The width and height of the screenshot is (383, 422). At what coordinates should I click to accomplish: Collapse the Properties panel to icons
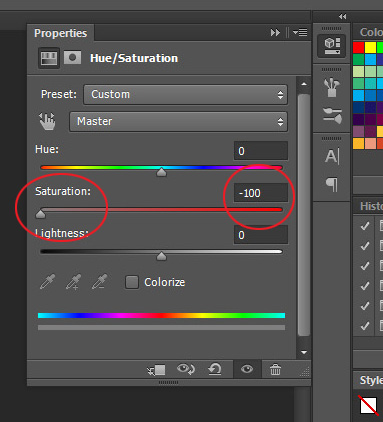(275, 33)
